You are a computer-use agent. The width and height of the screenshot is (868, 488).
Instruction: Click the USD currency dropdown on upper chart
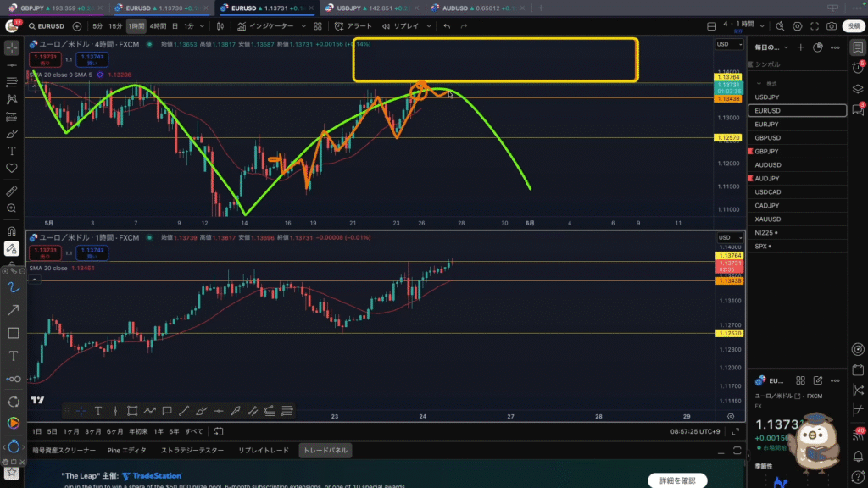click(728, 44)
